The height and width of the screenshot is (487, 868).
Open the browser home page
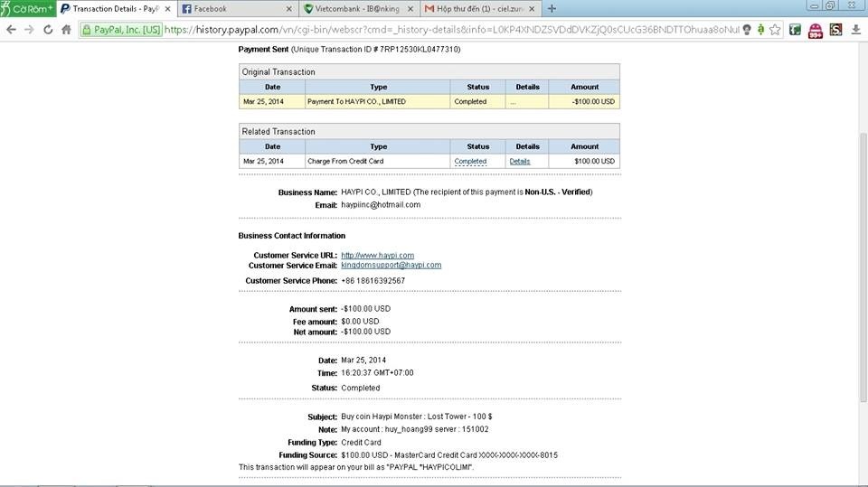pos(66,29)
